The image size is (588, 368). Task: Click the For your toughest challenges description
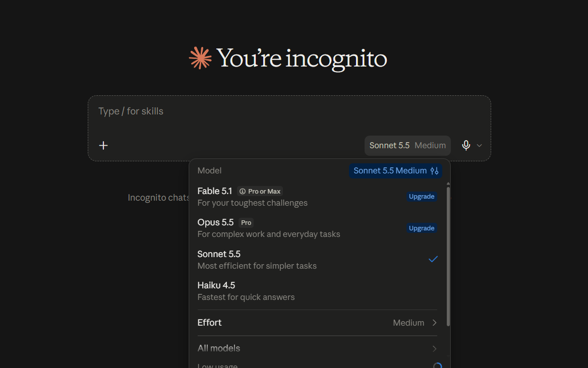(x=252, y=203)
